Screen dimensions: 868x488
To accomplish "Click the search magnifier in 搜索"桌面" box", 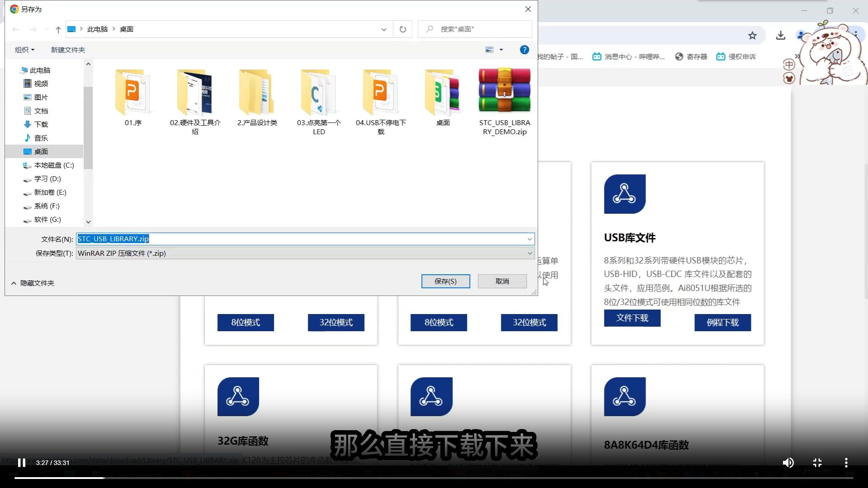I will [429, 29].
